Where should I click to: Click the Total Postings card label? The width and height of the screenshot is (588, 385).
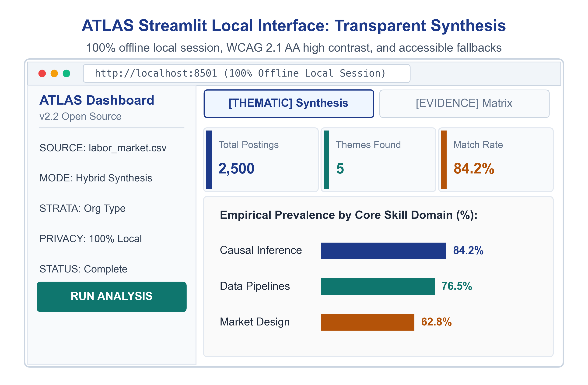(x=248, y=145)
